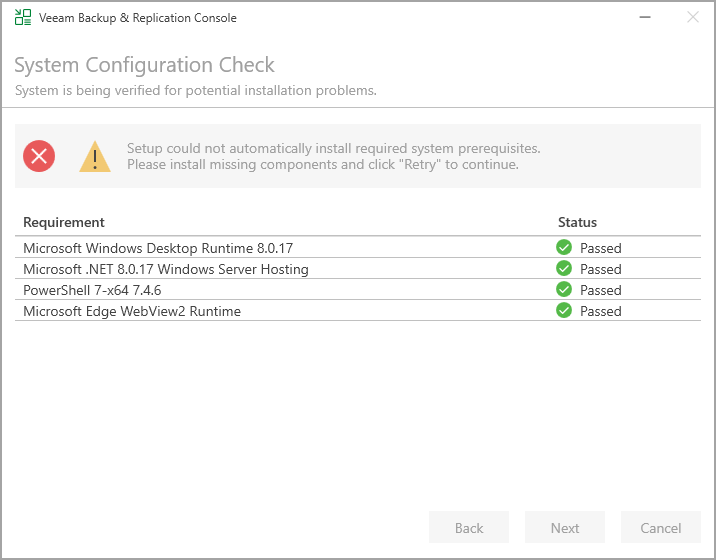The width and height of the screenshot is (716, 560).
Task: Select Microsoft Windows Desktop Runtime 8.0.17 row
Action: pyautogui.click(x=358, y=247)
